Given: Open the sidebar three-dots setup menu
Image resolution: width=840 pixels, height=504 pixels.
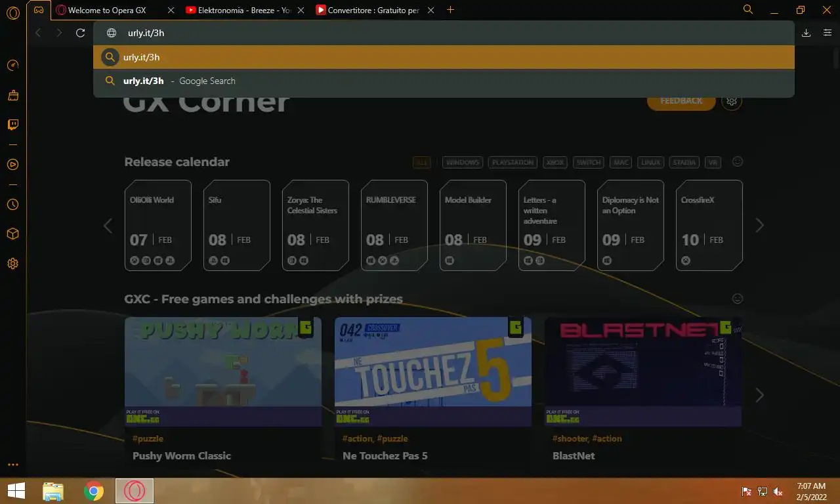Looking at the screenshot, I should click(x=12, y=465).
